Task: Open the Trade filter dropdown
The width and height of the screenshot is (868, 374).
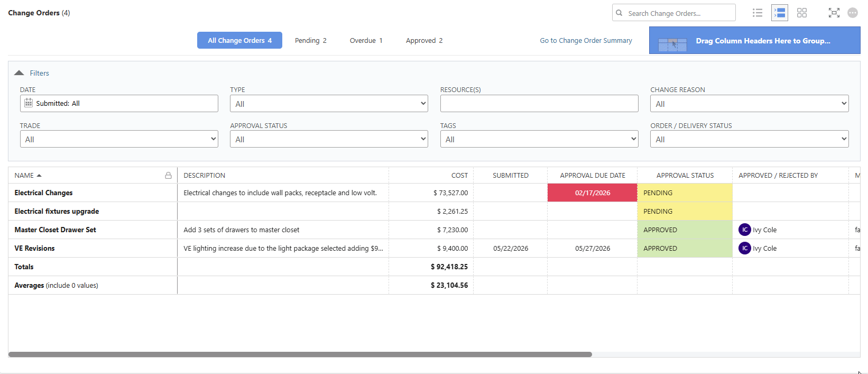Action: 119,139
